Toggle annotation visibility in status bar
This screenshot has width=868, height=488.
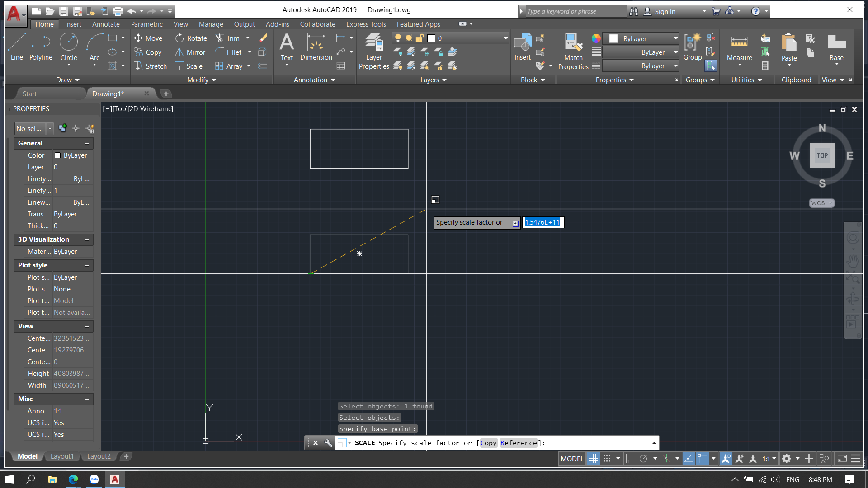726,459
